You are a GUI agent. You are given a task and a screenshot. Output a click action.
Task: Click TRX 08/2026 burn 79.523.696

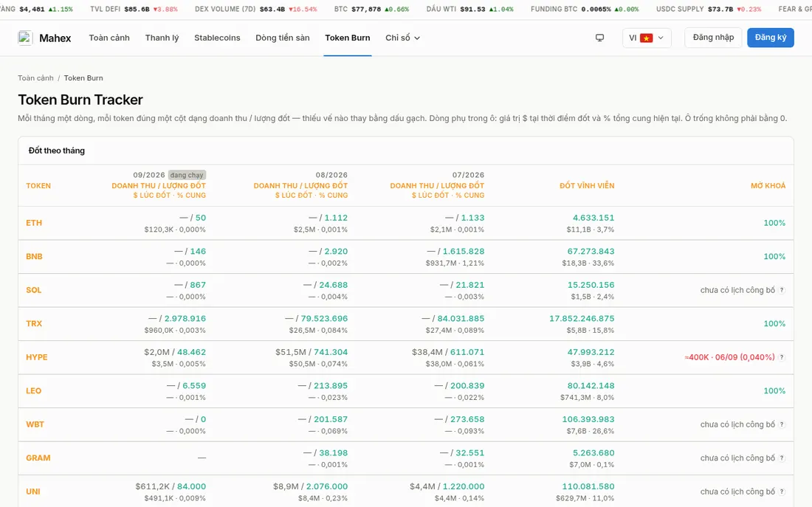(324, 319)
